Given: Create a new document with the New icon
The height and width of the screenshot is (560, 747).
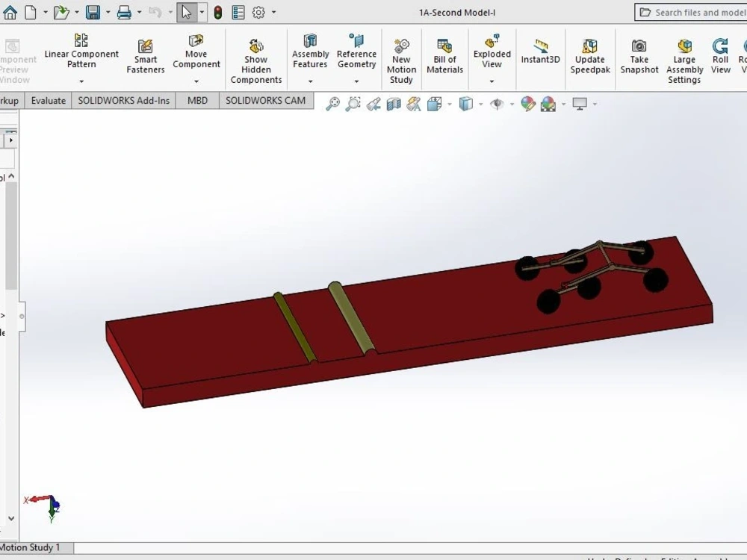Looking at the screenshot, I should (x=31, y=13).
